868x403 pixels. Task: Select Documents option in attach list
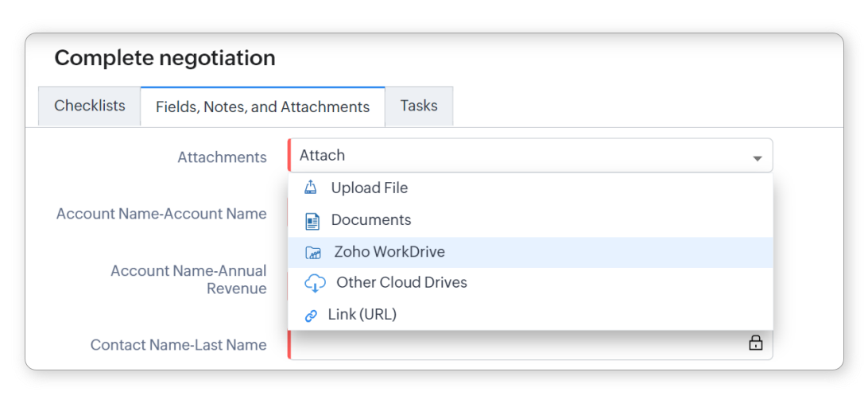[x=370, y=220]
